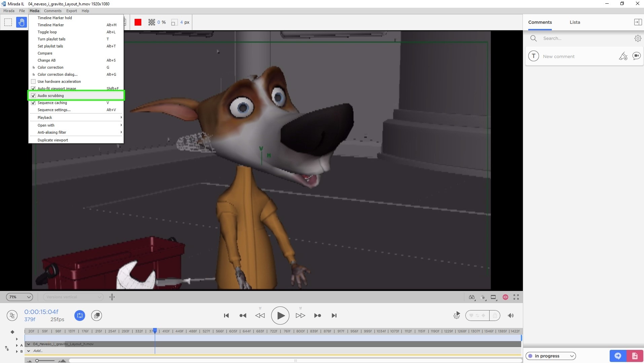
Task: Open the Help menu
Action: 85,11
